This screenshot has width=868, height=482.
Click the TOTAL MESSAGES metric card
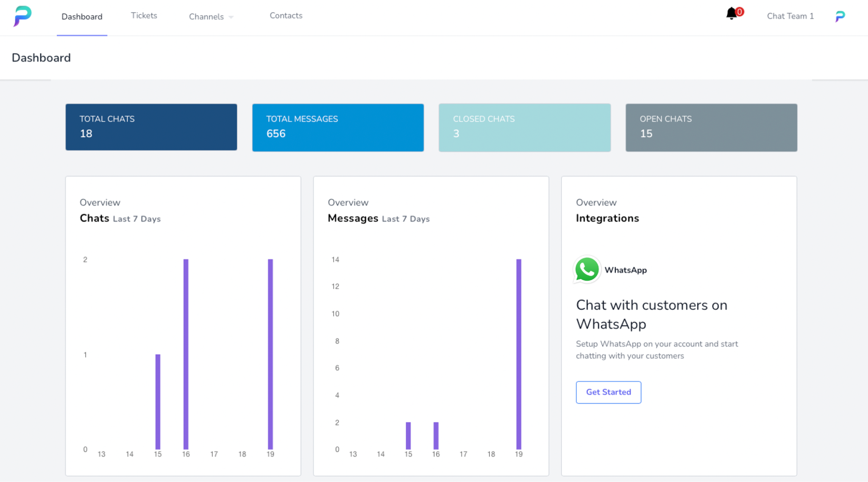tap(338, 127)
